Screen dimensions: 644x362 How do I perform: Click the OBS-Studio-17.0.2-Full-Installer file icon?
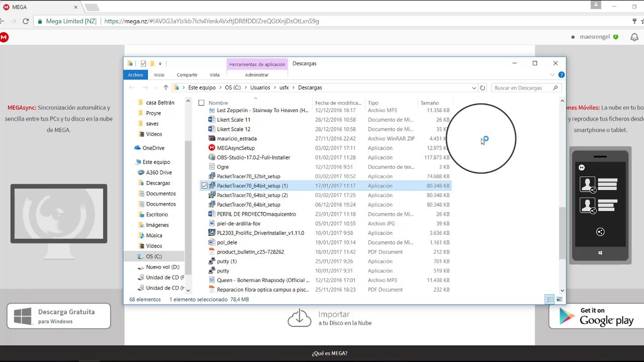[212, 157]
